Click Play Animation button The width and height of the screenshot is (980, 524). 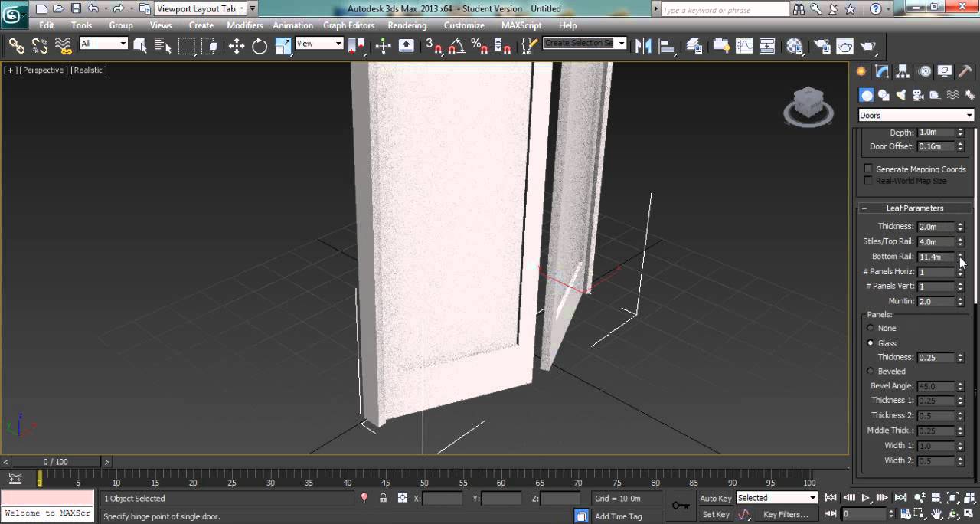[x=866, y=498]
